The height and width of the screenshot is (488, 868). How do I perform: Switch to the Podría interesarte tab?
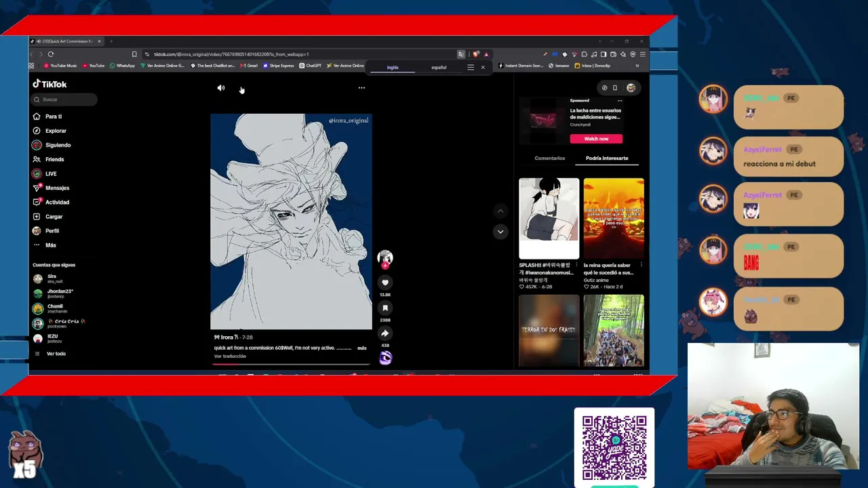click(x=607, y=158)
